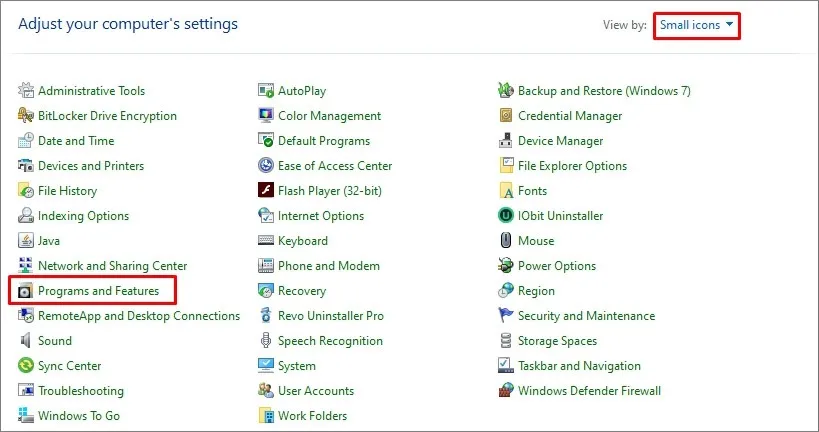Click the Mouse device icon
Viewport: 819px width, 432px height.
(506, 241)
